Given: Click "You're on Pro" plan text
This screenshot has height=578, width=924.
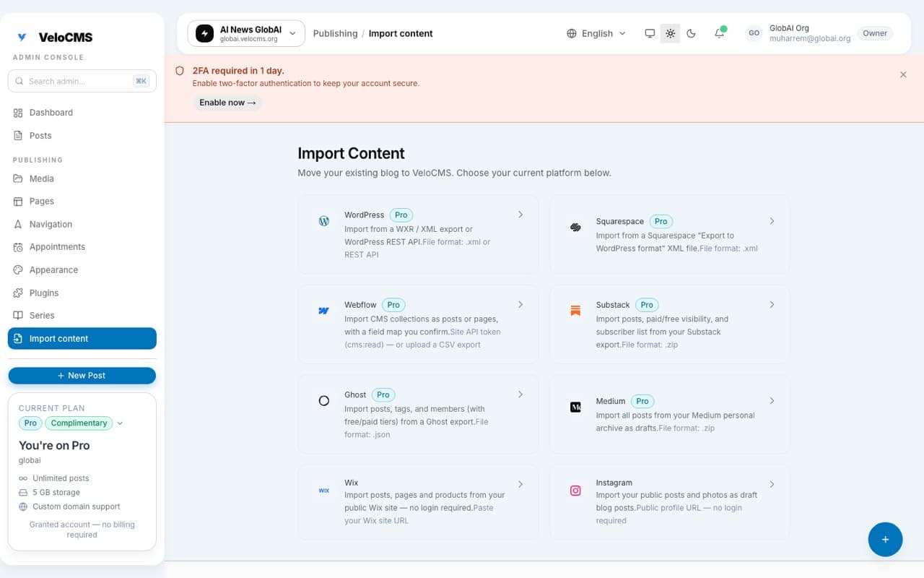Looking at the screenshot, I should pyautogui.click(x=54, y=445).
